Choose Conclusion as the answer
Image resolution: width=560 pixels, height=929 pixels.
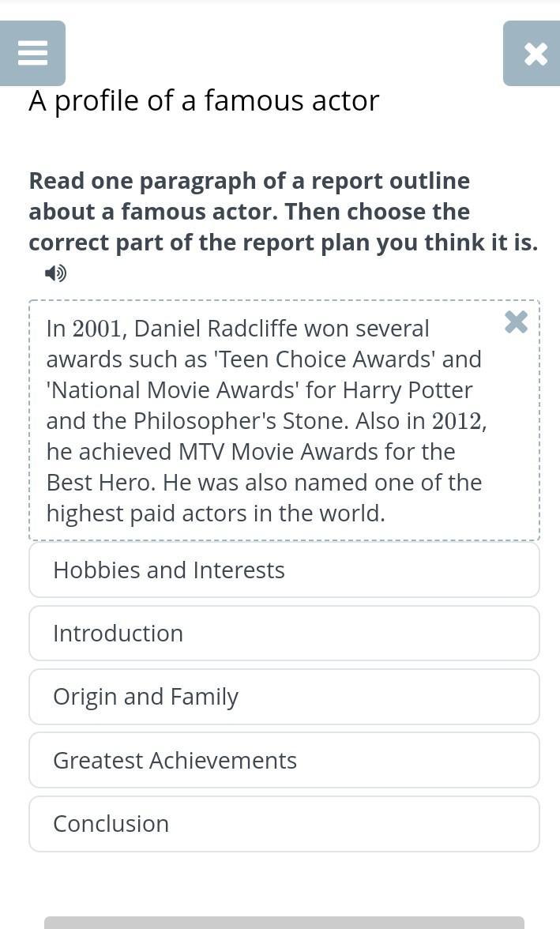[284, 824]
